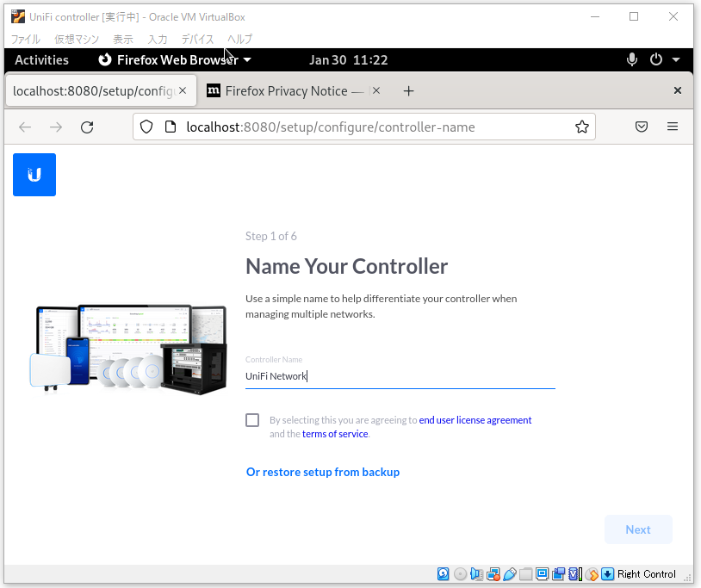
Task: Click VirtualBox audio status icon
Action: pyautogui.click(x=476, y=573)
